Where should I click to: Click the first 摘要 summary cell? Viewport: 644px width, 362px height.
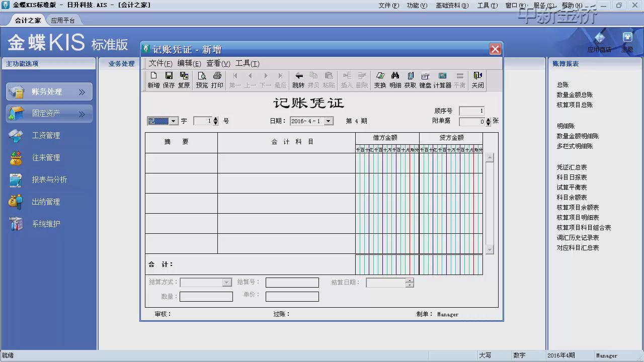181,163
